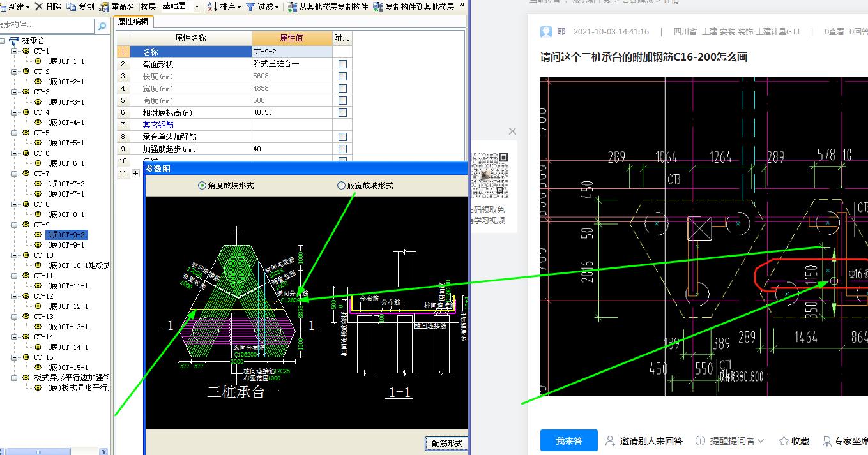The height and width of the screenshot is (455, 868).
Task: Click the gear icon of (顶)CT-7-2
Action: coord(39,184)
